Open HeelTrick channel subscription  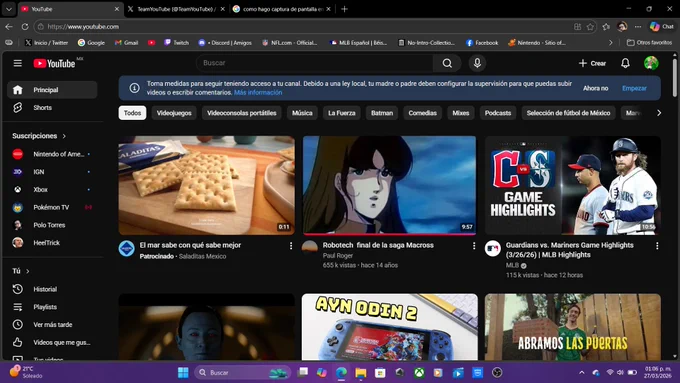point(52,243)
